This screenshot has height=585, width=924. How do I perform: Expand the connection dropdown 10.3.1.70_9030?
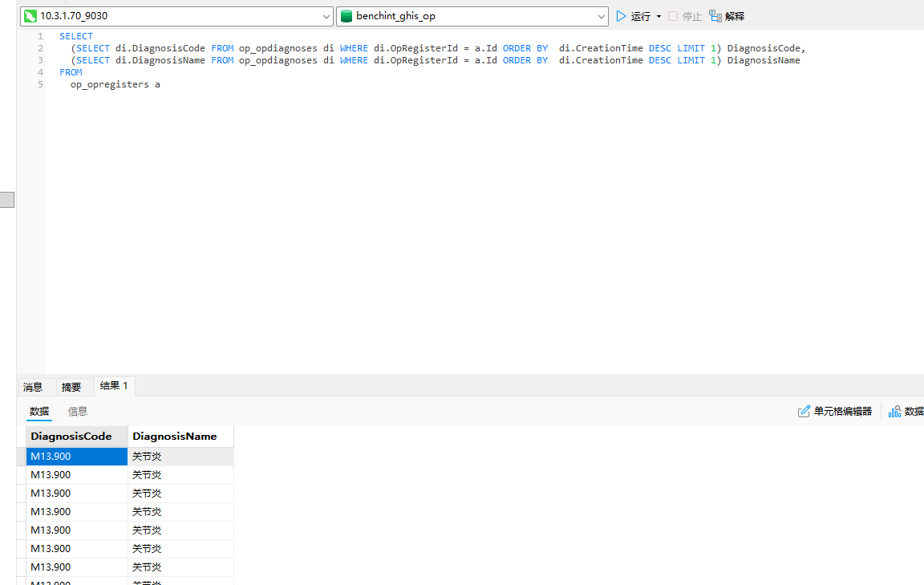(326, 16)
